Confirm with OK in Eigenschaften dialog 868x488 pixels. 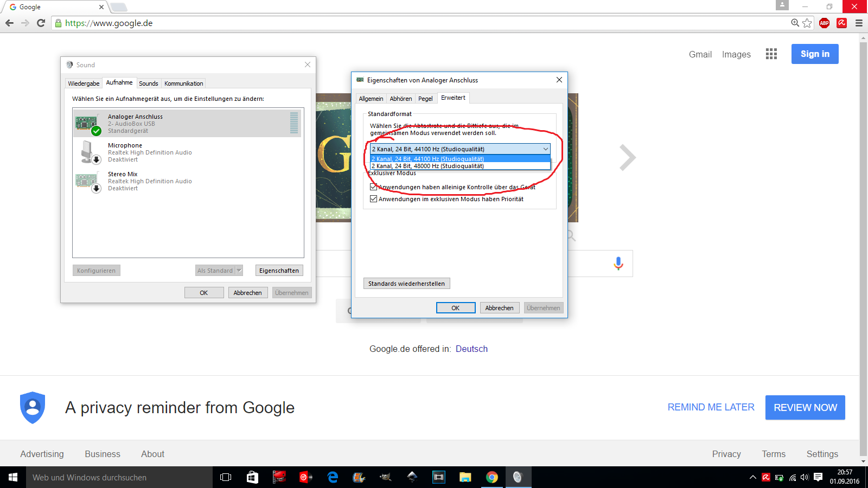pyautogui.click(x=456, y=308)
